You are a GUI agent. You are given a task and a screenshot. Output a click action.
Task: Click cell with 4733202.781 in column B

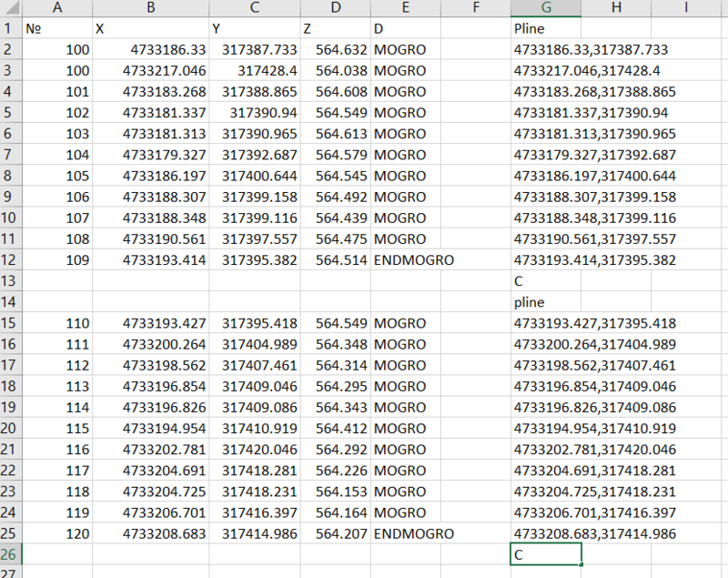[x=150, y=450]
